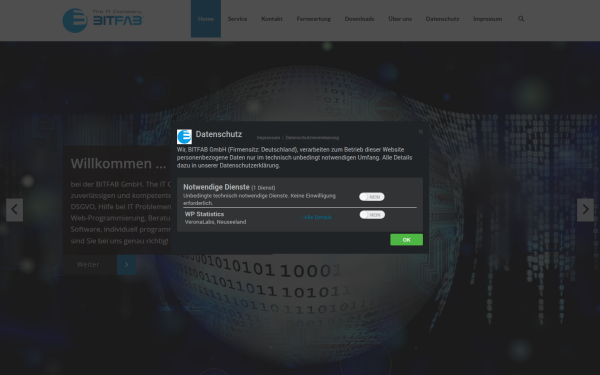Screen dimensions: 600x375
Task: Open the Über uns menu item
Action: coord(400,19)
